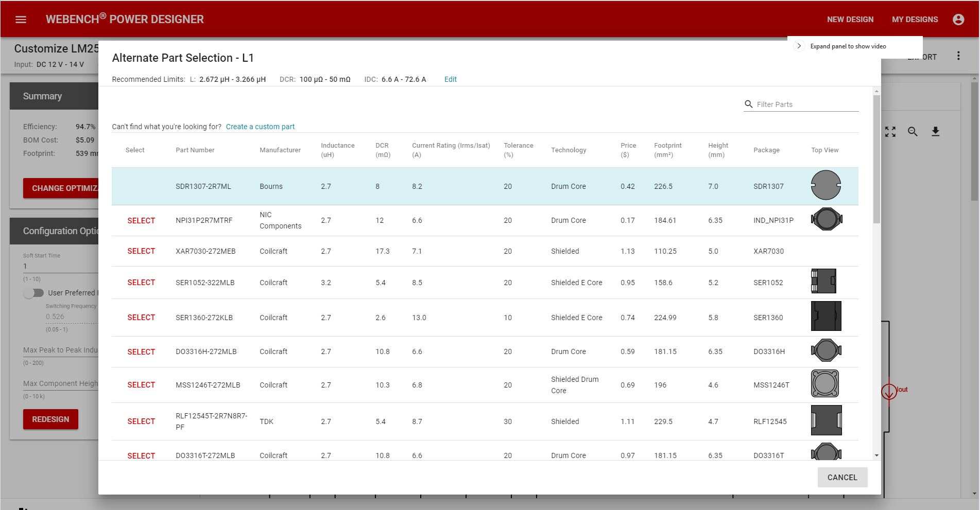Viewport: 980px width, 510px height.
Task: Click the Filter Parts input field
Action: coord(806,104)
